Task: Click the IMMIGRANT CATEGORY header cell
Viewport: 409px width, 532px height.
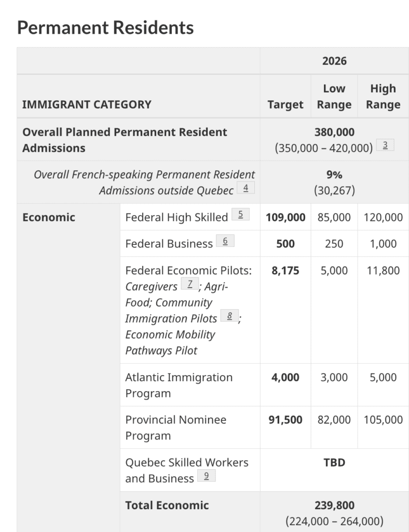Action: click(87, 104)
